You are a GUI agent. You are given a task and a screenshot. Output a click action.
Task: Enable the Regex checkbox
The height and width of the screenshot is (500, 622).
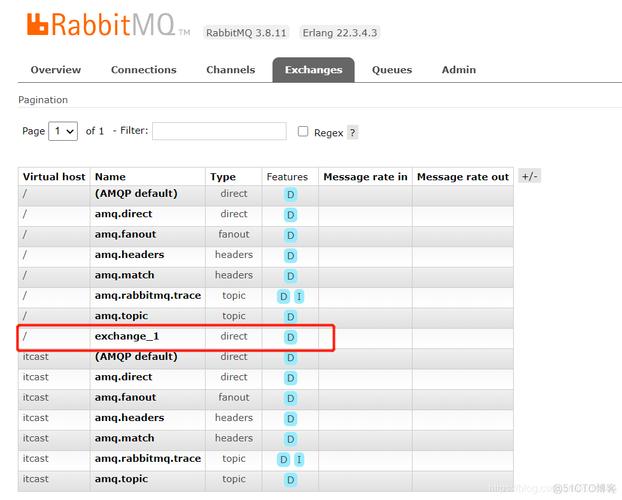coord(303,131)
